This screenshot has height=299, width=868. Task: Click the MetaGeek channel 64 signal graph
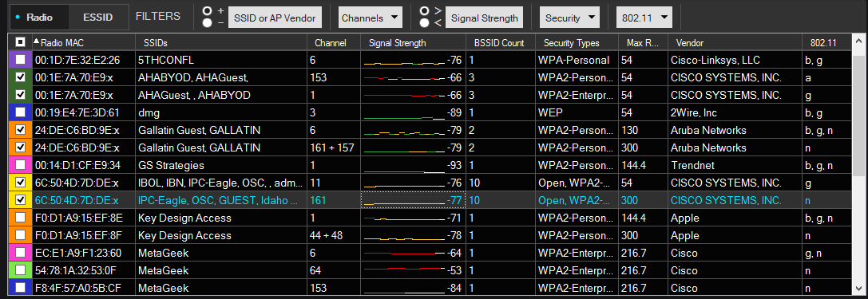pos(404,270)
